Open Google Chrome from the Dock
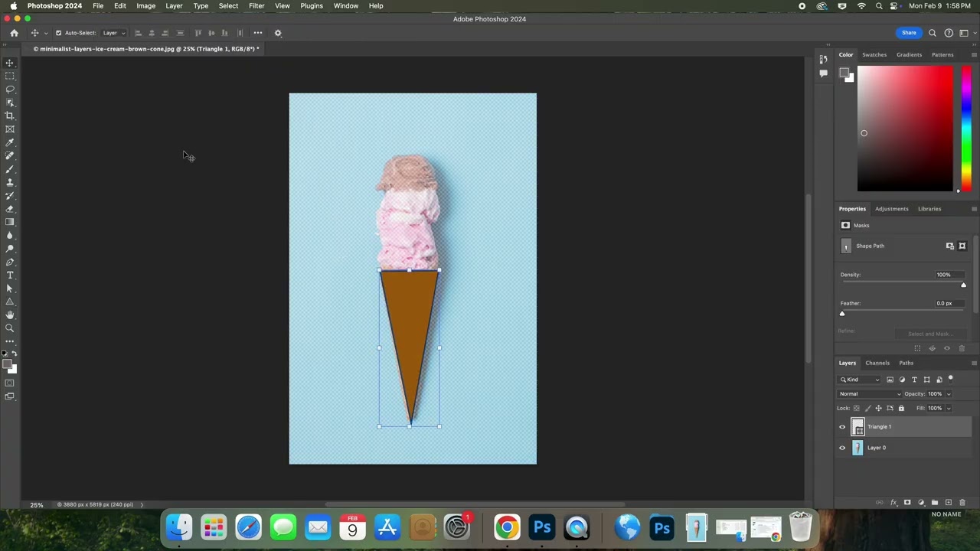This screenshot has height=551, width=980. tap(507, 527)
